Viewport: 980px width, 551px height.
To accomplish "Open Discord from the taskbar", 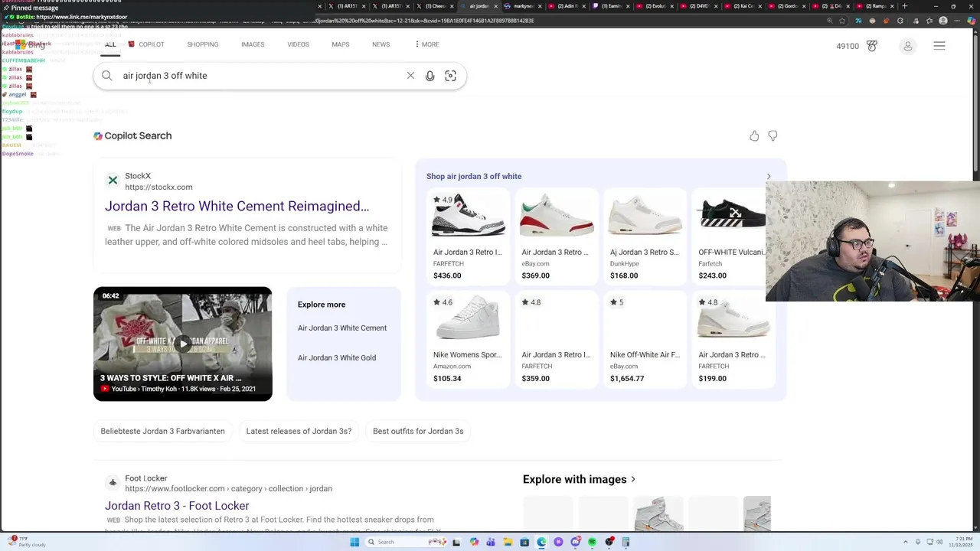I will 575,542.
